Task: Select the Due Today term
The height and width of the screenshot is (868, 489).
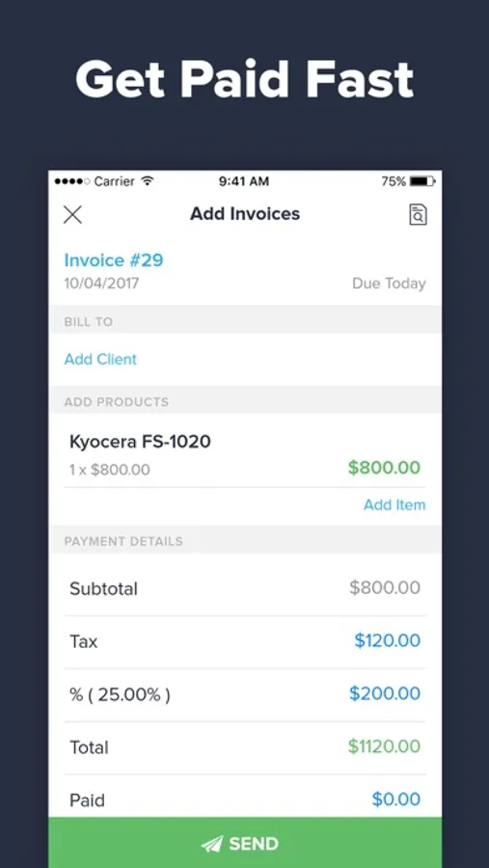Action: (389, 284)
